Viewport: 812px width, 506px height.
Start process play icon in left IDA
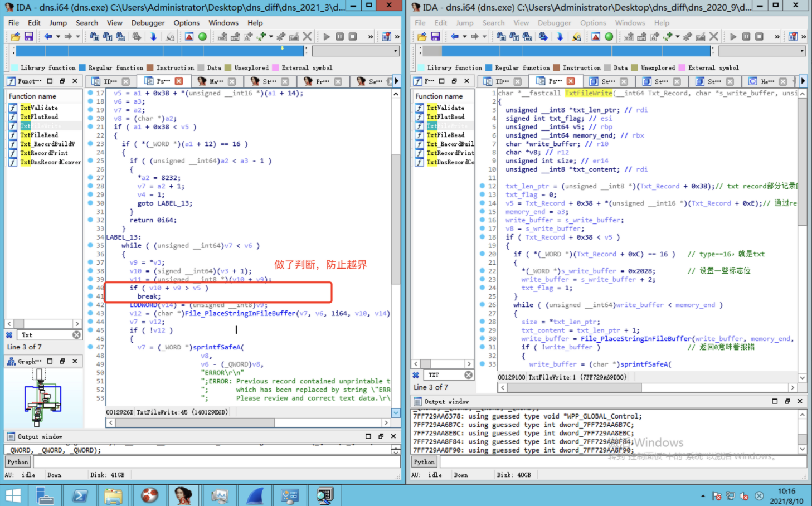(327, 37)
